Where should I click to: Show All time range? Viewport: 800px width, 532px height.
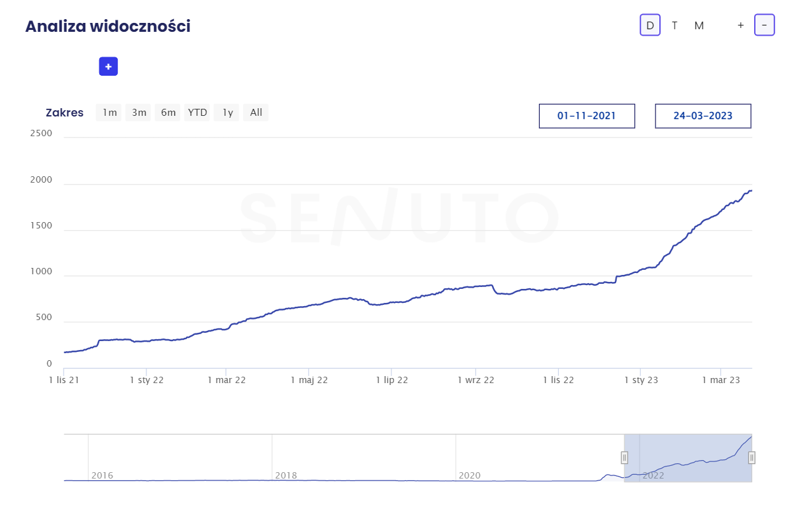coord(256,113)
